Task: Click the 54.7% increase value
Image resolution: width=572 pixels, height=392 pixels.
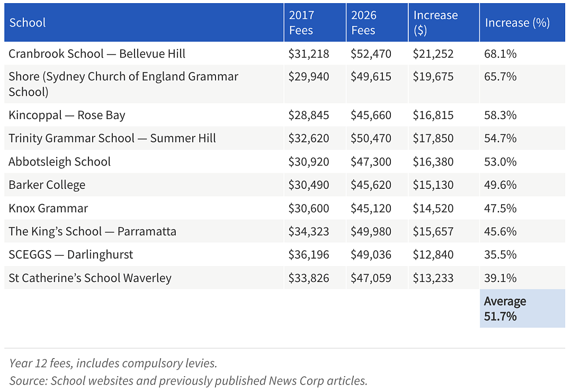Action: click(x=501, y=139)
